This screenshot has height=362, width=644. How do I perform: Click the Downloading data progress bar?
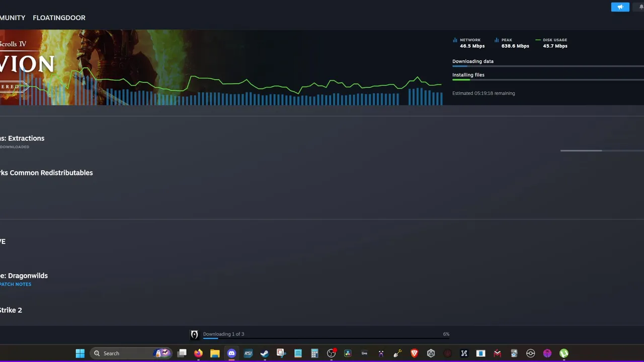click(548, 66)
